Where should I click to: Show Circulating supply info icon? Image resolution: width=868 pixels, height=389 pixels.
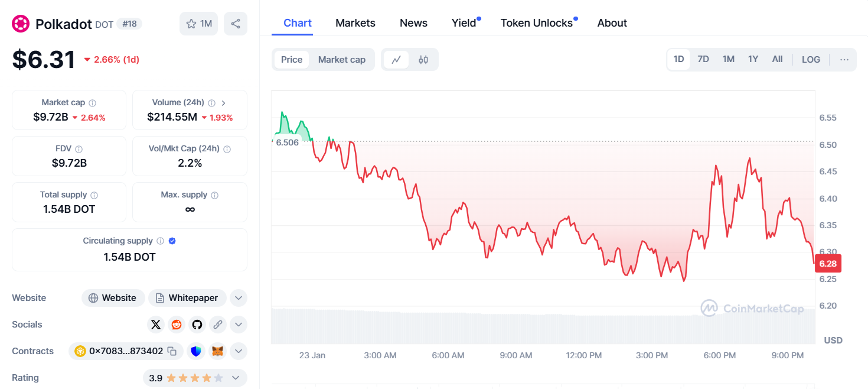tap(159, 241)
